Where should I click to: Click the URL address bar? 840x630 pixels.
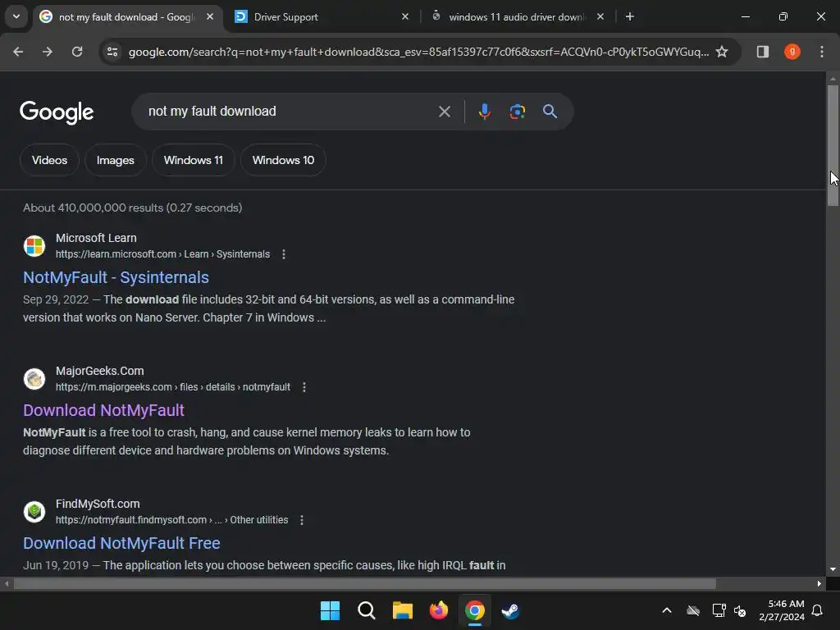418,52
